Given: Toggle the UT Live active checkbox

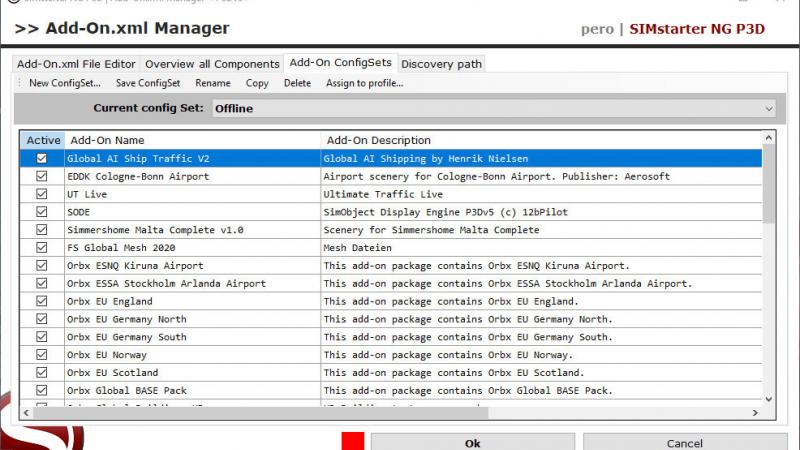Looking at the screenshot, I should 42,194.
